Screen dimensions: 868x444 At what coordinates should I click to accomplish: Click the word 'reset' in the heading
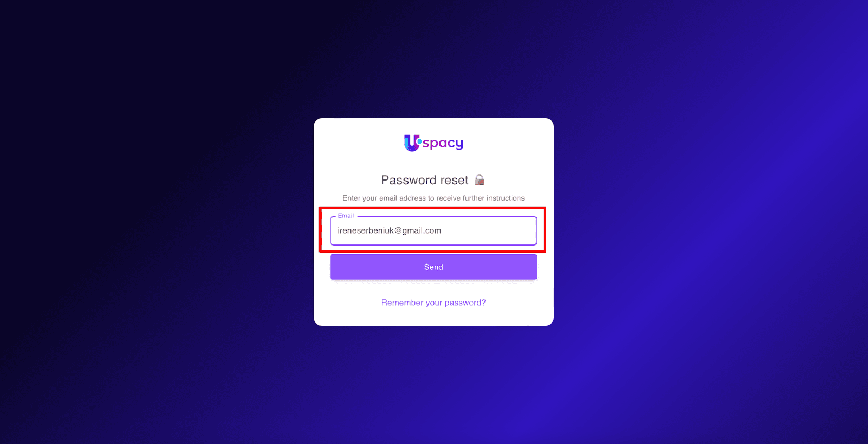pos(454,180)
